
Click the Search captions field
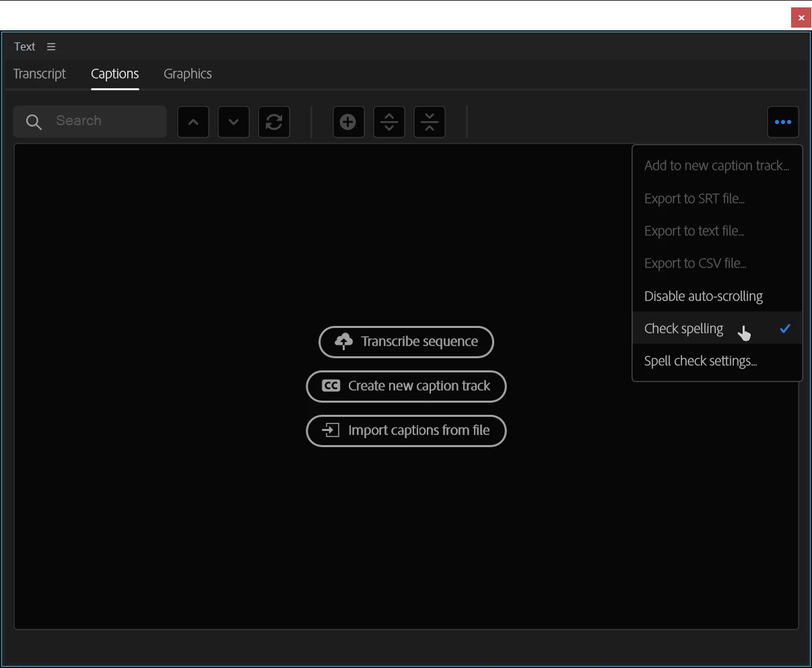click(90, 121)
